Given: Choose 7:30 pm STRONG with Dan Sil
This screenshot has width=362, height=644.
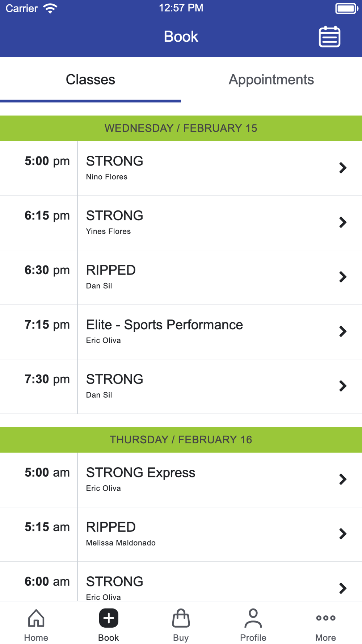Looking at the screenshot, I should point(181,386).
